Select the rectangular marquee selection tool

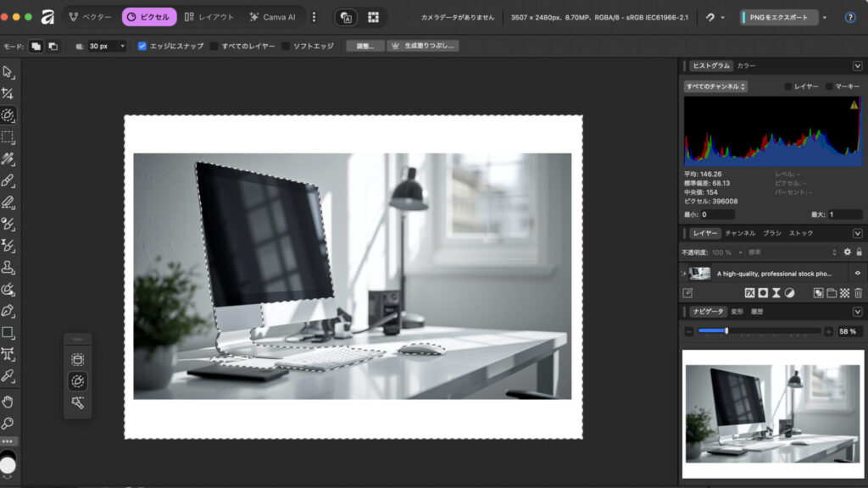(x=8, y=136)
